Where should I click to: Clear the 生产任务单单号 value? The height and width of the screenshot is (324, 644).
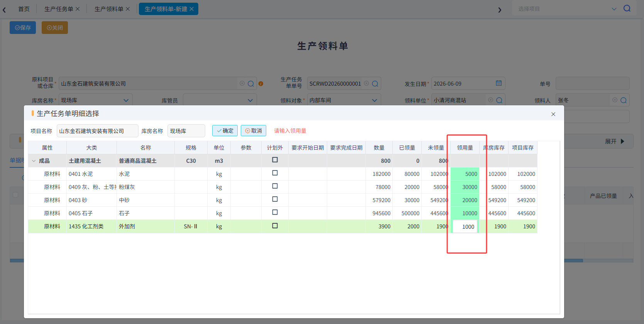pos(367,83)
